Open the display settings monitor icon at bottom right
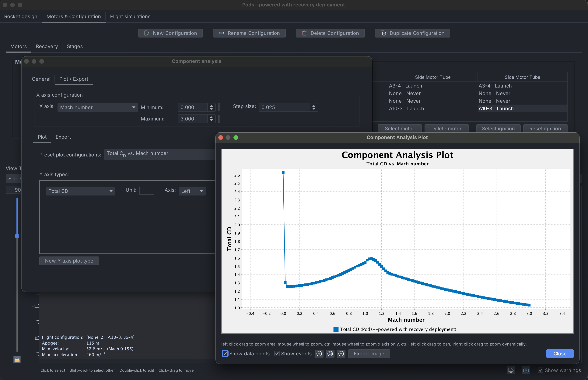This screenshot has height=380, width=588. pos(511,370)
